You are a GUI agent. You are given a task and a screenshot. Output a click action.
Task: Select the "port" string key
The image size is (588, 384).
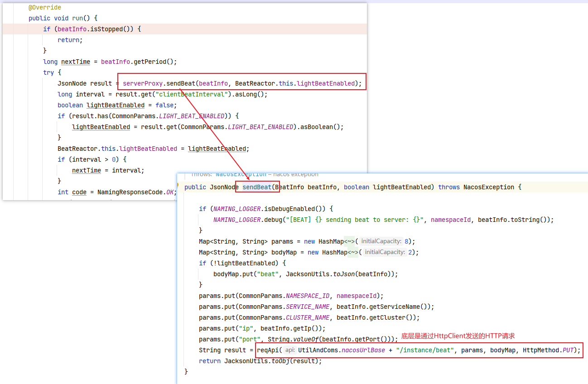(250, 339)
